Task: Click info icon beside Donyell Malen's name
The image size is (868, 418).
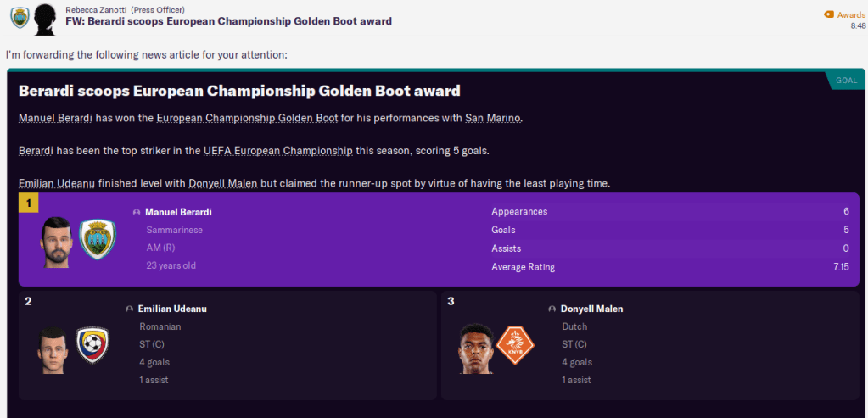Action: pyautogui.click(x=552, y=309)
